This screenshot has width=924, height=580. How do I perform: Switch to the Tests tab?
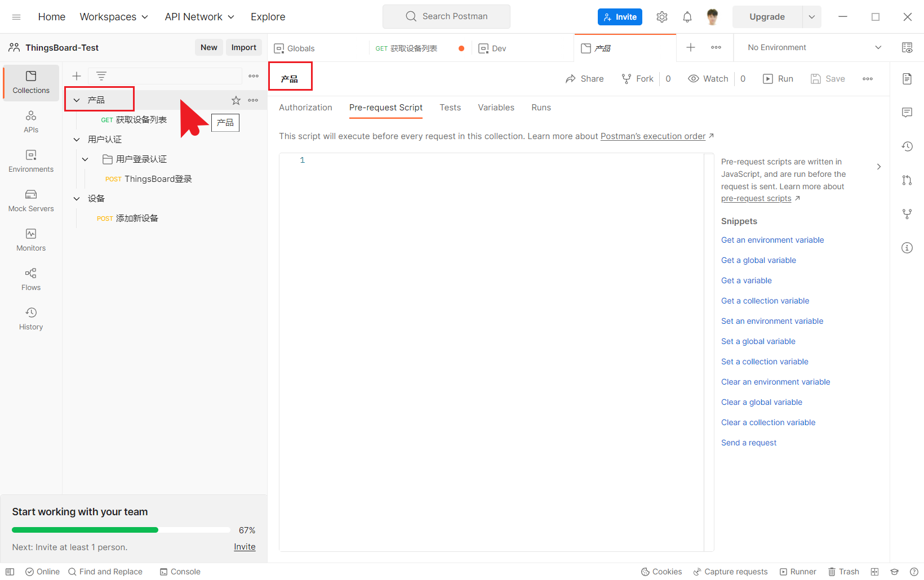click(450, 108)
